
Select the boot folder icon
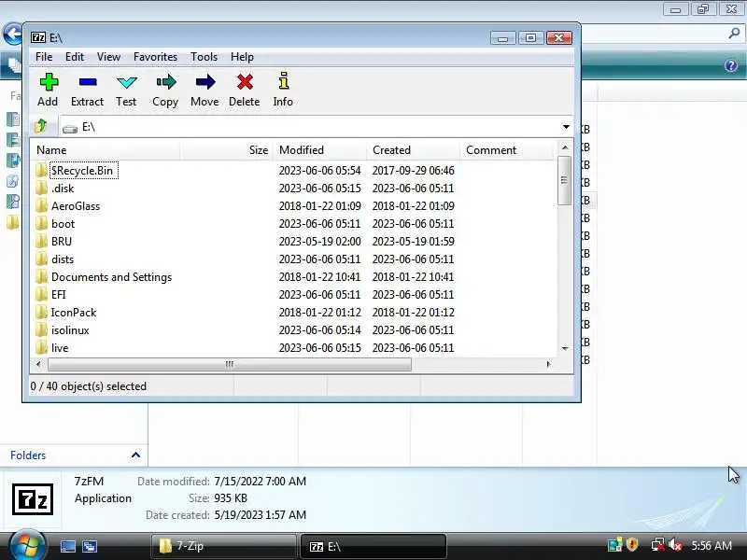[41, 223]
